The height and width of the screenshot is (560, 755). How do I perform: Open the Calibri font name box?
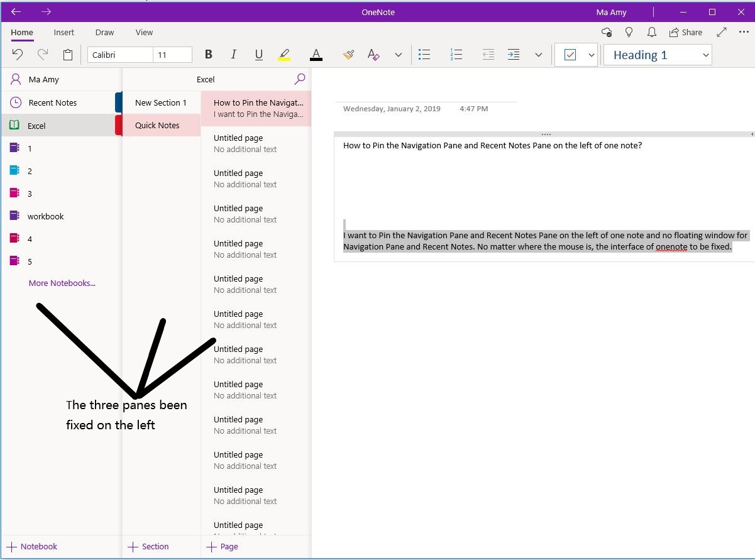(120, 55)
